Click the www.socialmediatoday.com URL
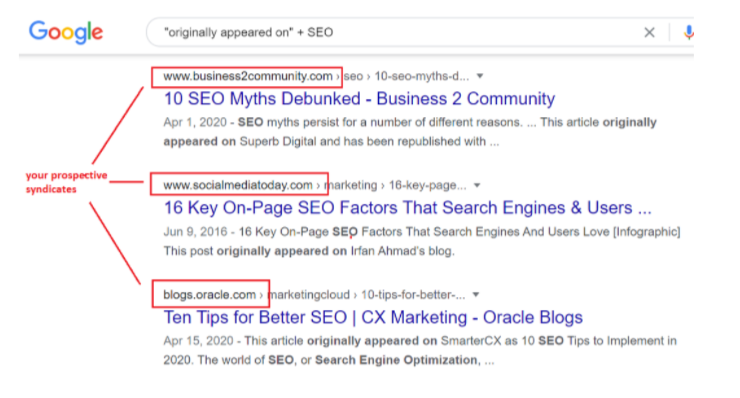 [238, 185]
